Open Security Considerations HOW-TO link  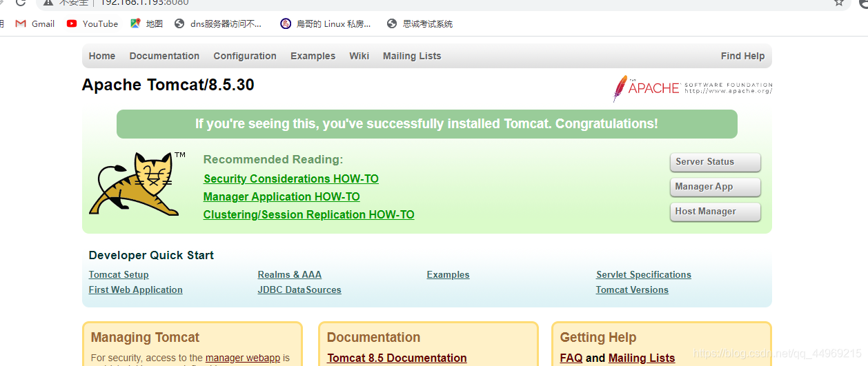click(x=291, y=179)
